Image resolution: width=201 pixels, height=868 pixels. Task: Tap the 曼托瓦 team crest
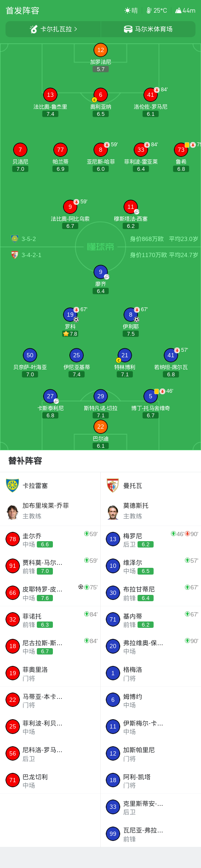point(113,485)
